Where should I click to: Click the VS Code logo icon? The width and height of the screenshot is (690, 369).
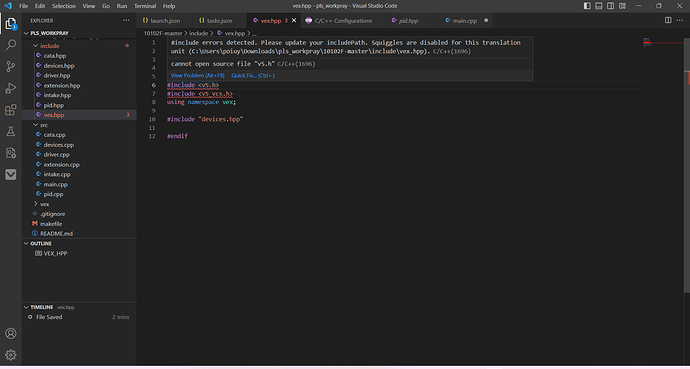pos(7,6)
